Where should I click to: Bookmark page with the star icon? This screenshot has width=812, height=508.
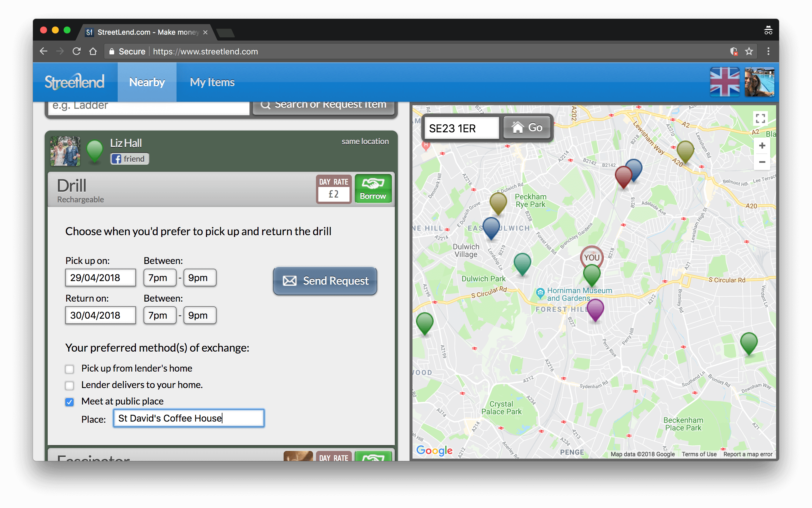(749, 51)
